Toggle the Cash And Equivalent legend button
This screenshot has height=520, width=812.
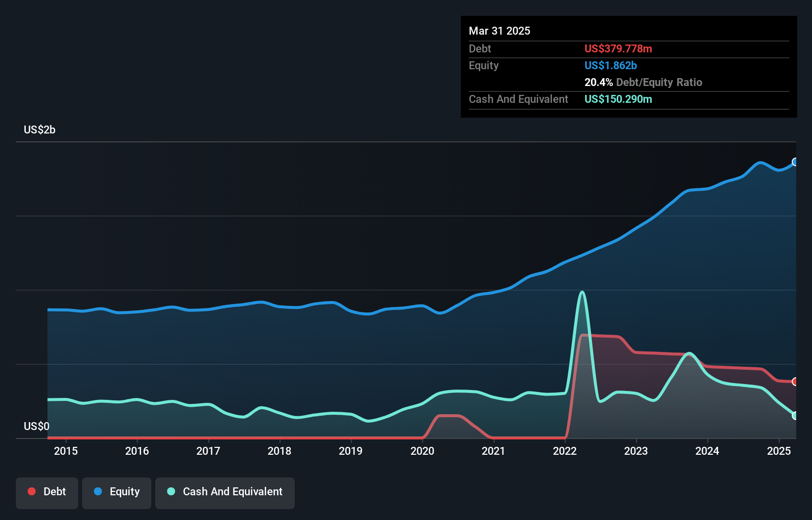225,493
